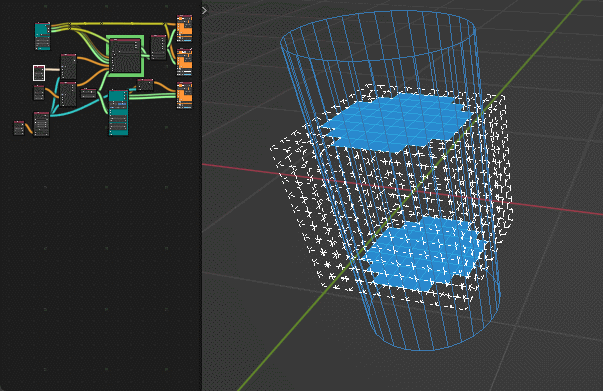Select the white-outlined active node
603x391 pixels.
coord(39,73)
